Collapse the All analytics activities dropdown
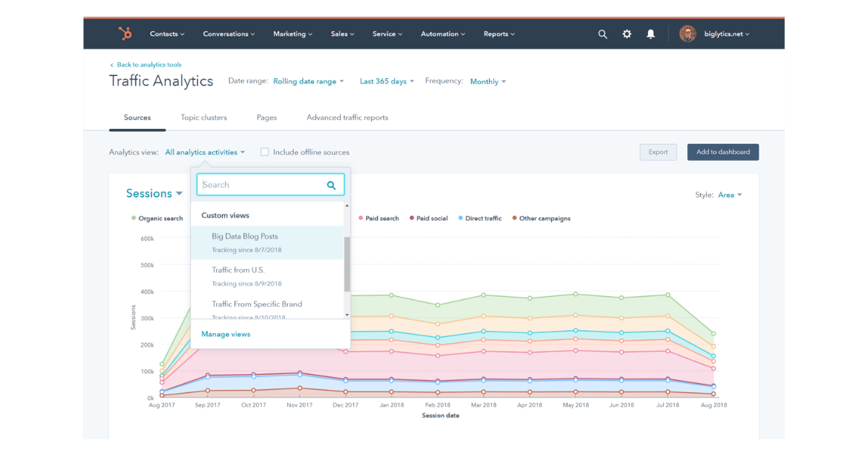 coord(205,152)
